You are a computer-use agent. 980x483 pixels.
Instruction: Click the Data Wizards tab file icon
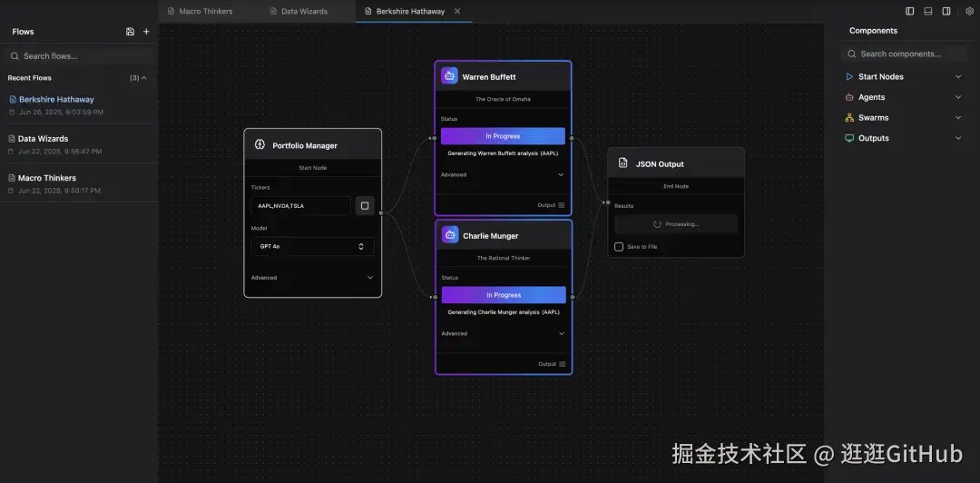(x=273, y=11)
